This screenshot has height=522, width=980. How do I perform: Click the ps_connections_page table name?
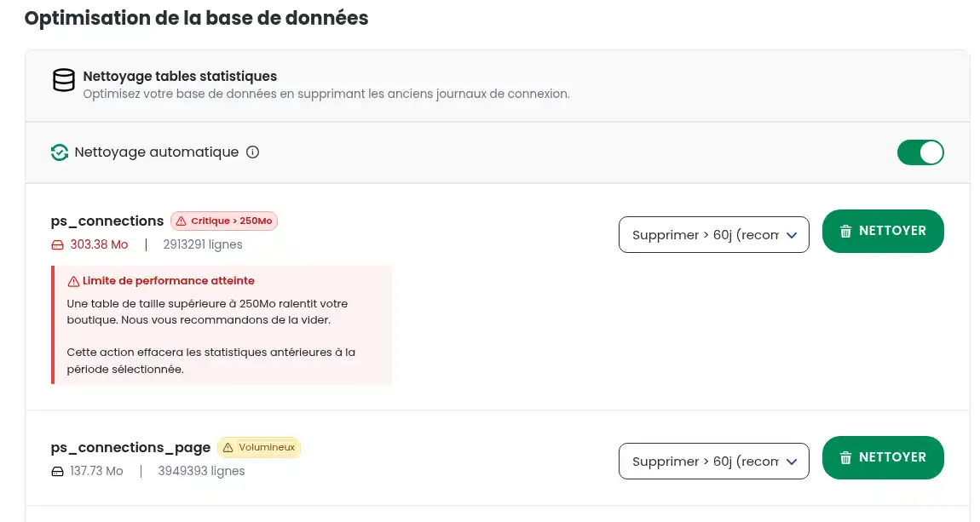click(x=130, y=448)
